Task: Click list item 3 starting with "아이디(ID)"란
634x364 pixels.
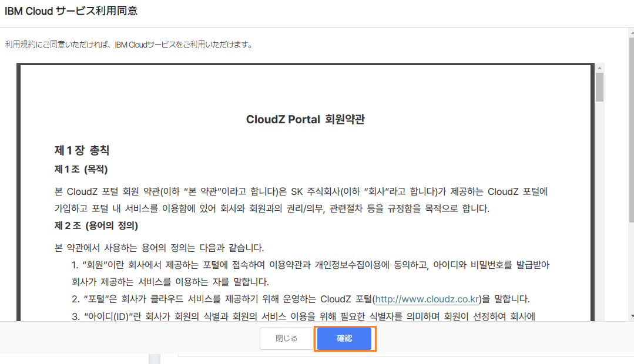Action: (304, 316)
